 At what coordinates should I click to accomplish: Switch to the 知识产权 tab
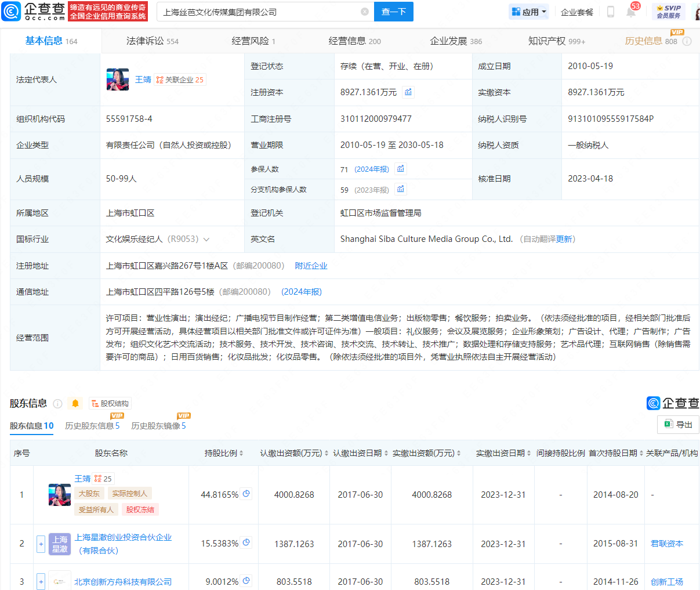(x=556, y=41)
